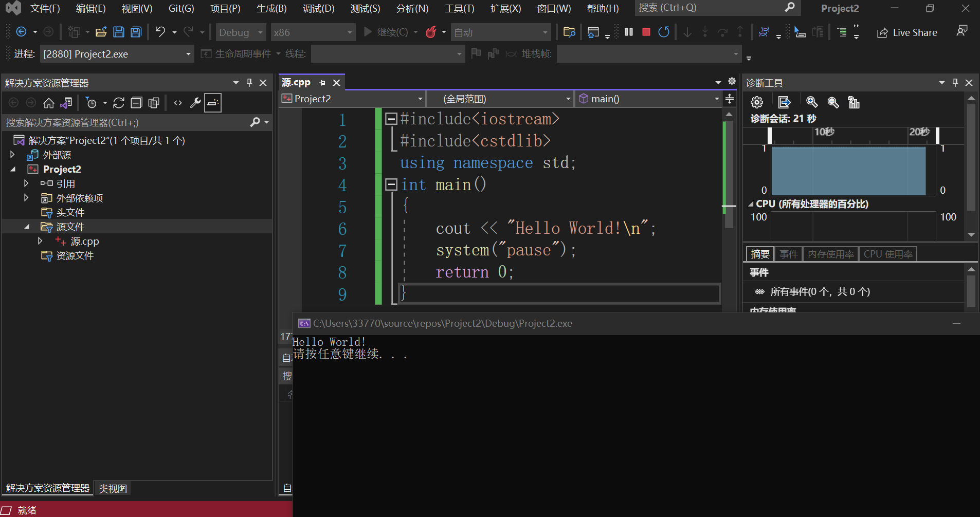Click the Pause (Break All) debug icon
The height and width of the screenshot is (517, 980).
click(x=628, y=32)
